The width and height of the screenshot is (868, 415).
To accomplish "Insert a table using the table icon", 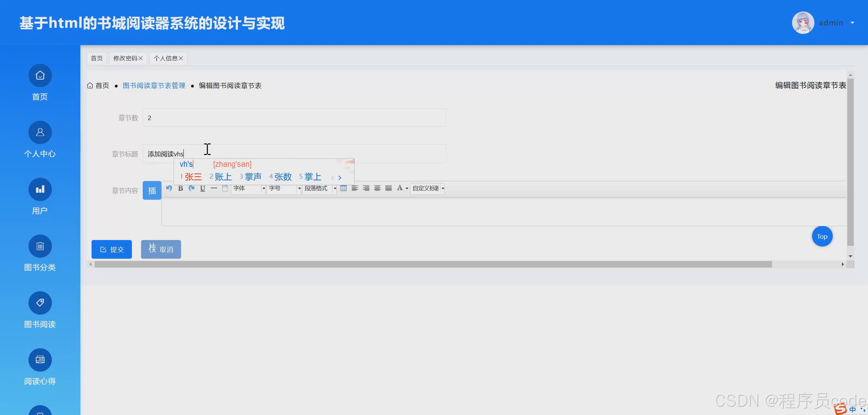I will coord(343,188).
